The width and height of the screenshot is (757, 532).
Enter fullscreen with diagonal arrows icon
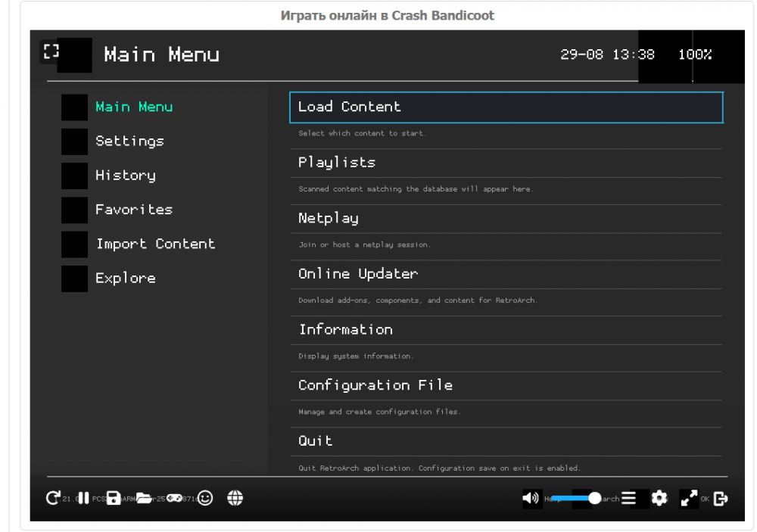click(689, 498)
